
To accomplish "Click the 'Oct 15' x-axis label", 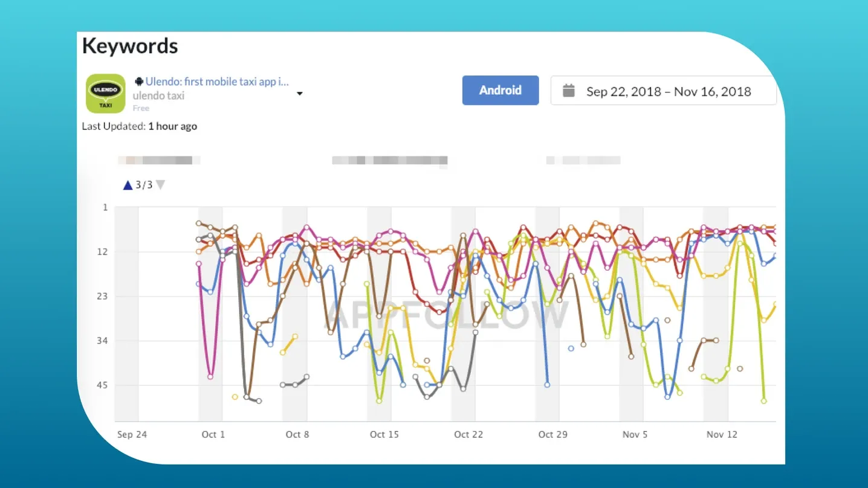I will click(384, 434).
